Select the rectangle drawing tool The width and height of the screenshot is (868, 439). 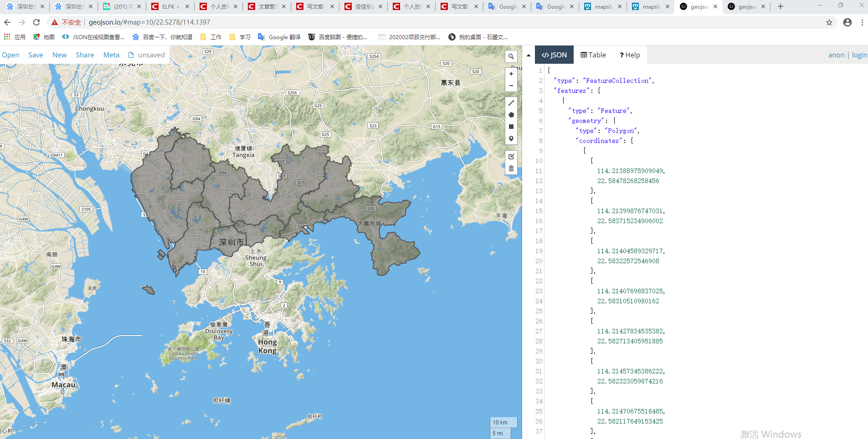(511, 127)
